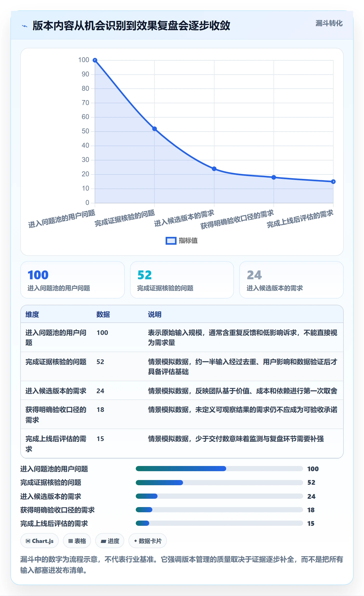Click the 维度 table column header

32,314
